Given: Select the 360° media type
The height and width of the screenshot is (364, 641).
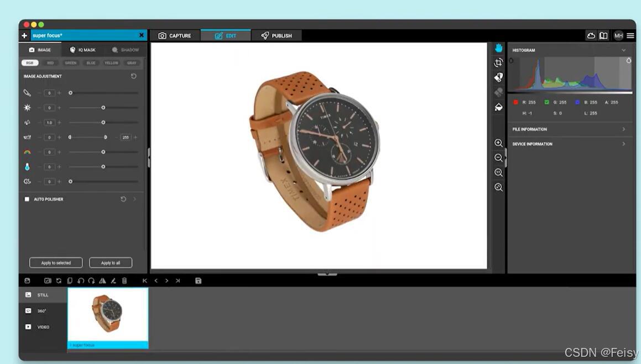Looking at the screenshot, I should (x=43, y=311).
